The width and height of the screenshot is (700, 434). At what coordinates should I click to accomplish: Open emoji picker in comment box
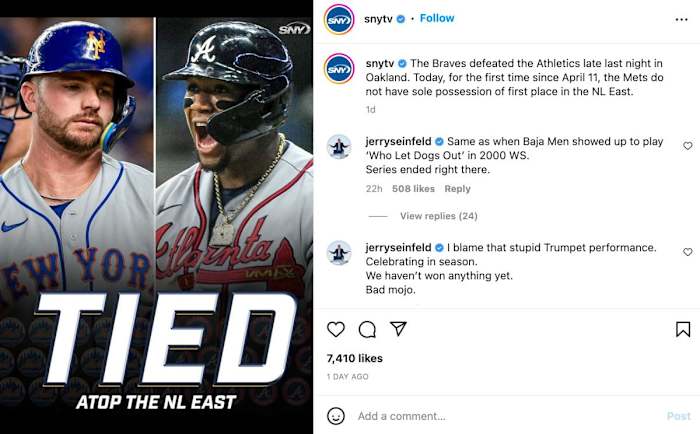tap(336, 416)
